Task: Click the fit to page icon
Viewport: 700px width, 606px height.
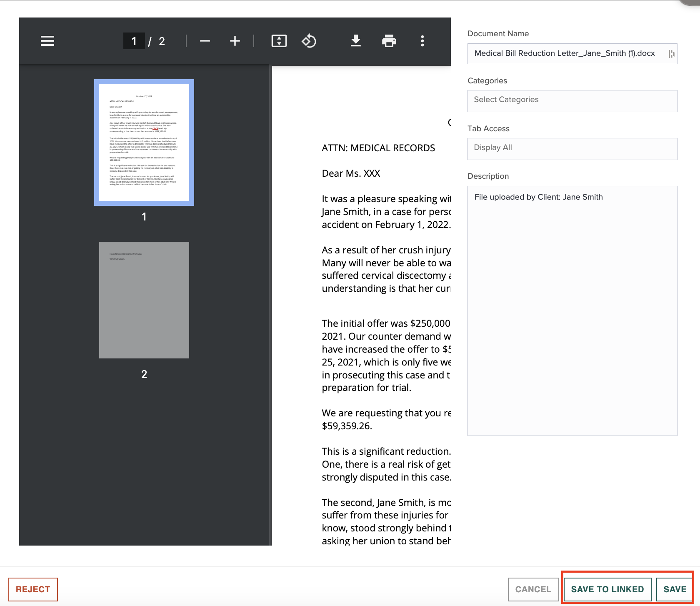Action: click(x=279, y=41)
